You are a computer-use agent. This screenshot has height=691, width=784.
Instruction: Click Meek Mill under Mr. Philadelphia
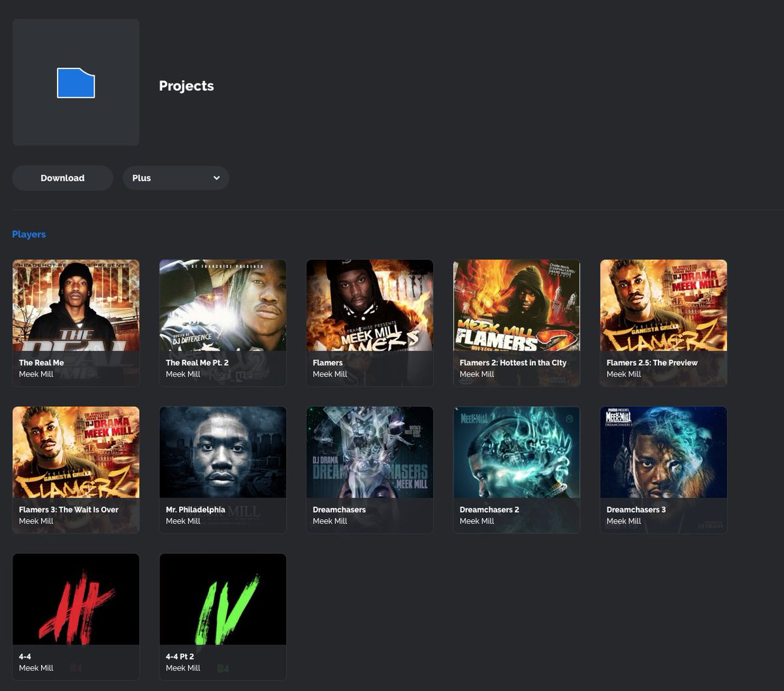[x=183, y=521]
